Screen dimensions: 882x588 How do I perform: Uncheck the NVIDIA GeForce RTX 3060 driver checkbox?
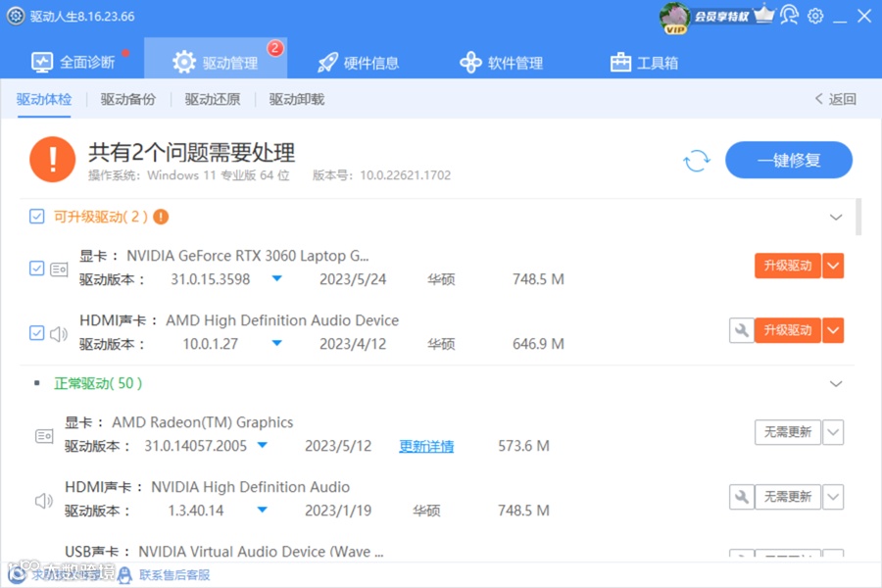coord(36,269)
